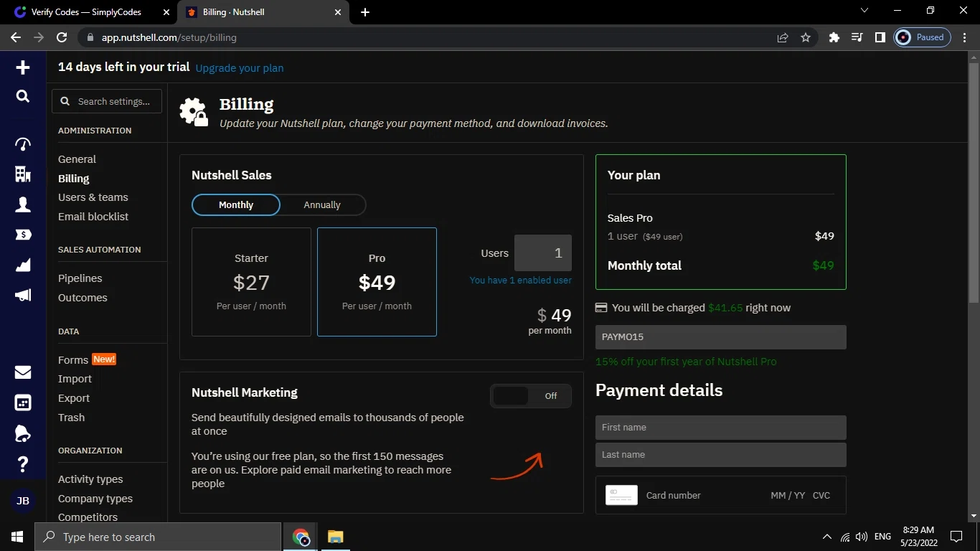Image resolution: width=980 pixels, height=551 pixels.
Task: Select the Billing Nutshell browser tab
Action: pos(263,12)
